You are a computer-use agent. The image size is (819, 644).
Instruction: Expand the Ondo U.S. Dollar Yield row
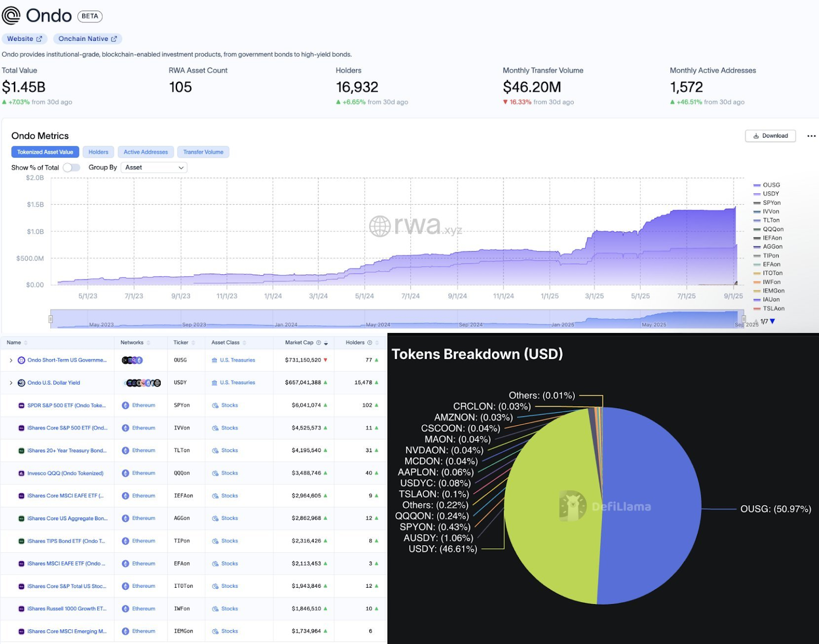click(x=11, y=383)
